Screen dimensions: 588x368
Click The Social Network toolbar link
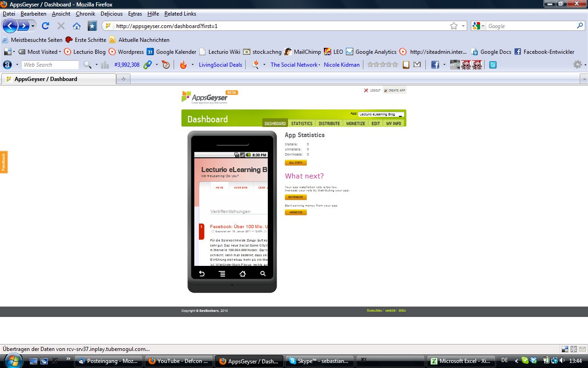pyautogui.click(x=294, y=65)
